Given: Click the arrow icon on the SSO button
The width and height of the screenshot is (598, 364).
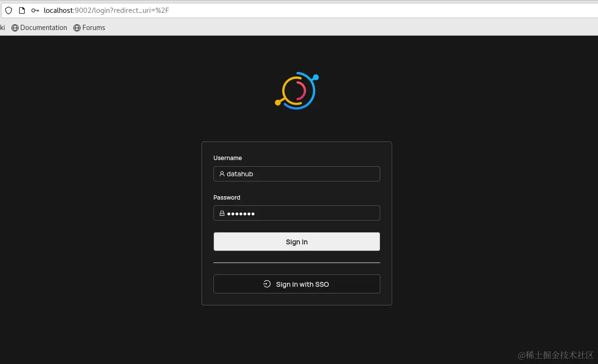Looking at the screenshot, I should pyautogui.click(x=266, y=283).
